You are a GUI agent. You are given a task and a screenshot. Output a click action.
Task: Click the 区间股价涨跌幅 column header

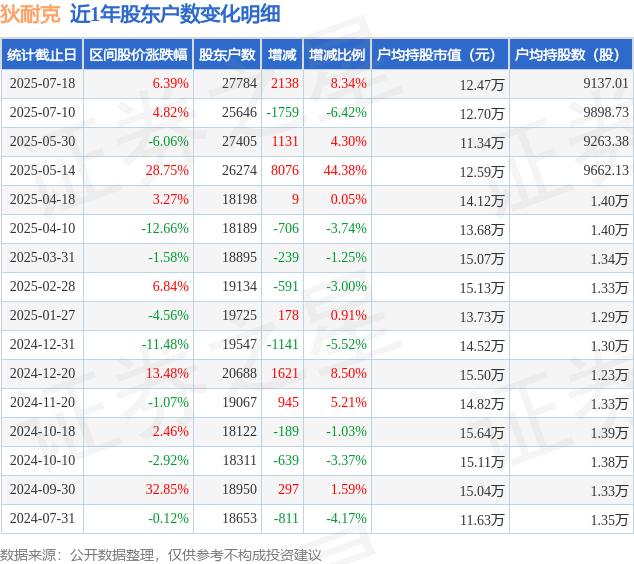click(x=138, y=55)
